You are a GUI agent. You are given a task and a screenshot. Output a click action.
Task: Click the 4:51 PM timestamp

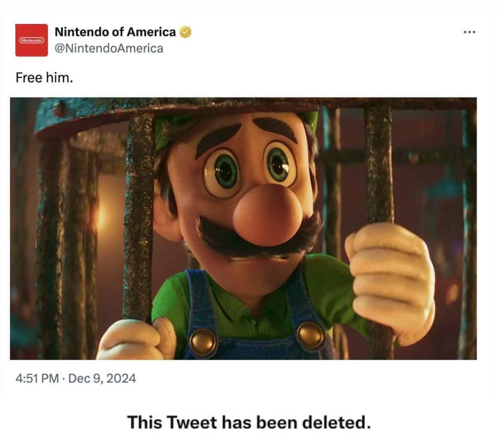[36, 378]
